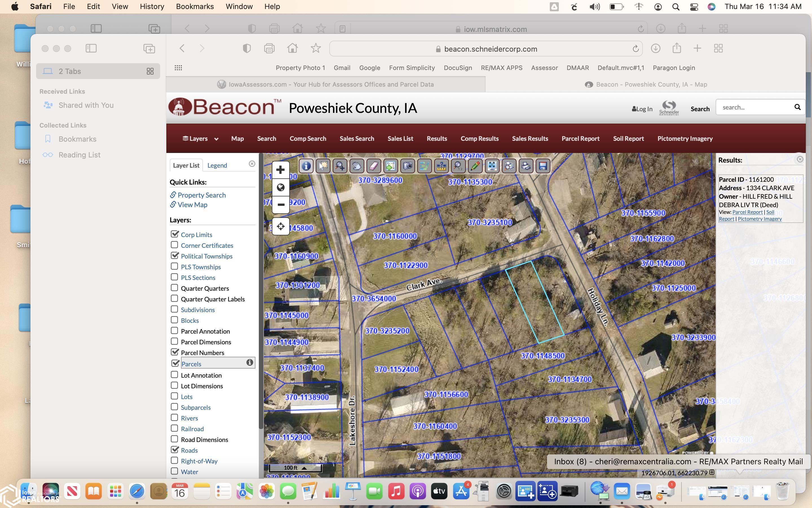The image size is (812, 508).
Task: Click the zoom to full extent tool
Action: click(x=492, y=166)
